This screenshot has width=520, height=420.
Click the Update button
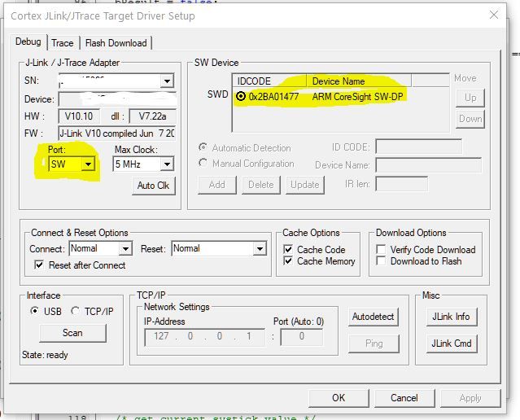(x=305, y=185)
